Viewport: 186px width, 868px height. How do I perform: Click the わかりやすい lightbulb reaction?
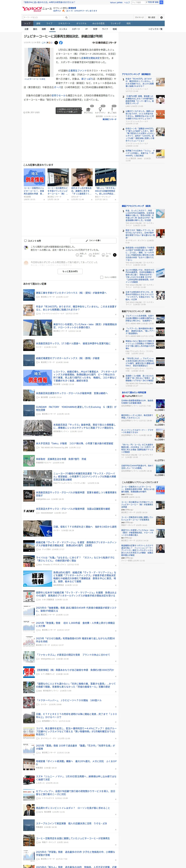(100, 110)
